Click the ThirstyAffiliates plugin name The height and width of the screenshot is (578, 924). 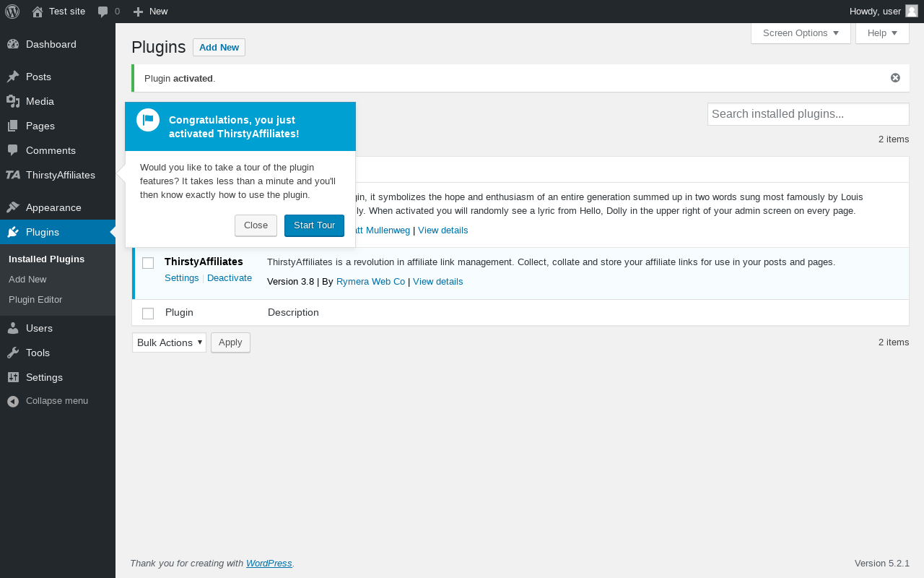tap(204, 262)
